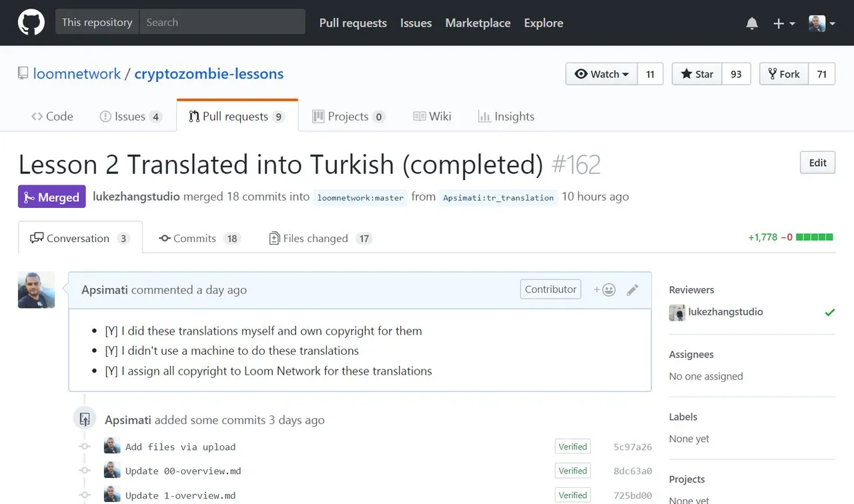This screenshot has height=504, width=854.
Task: Select the Commits 18 tab
Action: (199, 238)
